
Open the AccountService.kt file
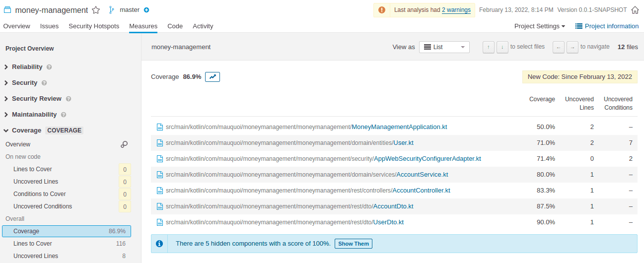[x=422, y=175]
